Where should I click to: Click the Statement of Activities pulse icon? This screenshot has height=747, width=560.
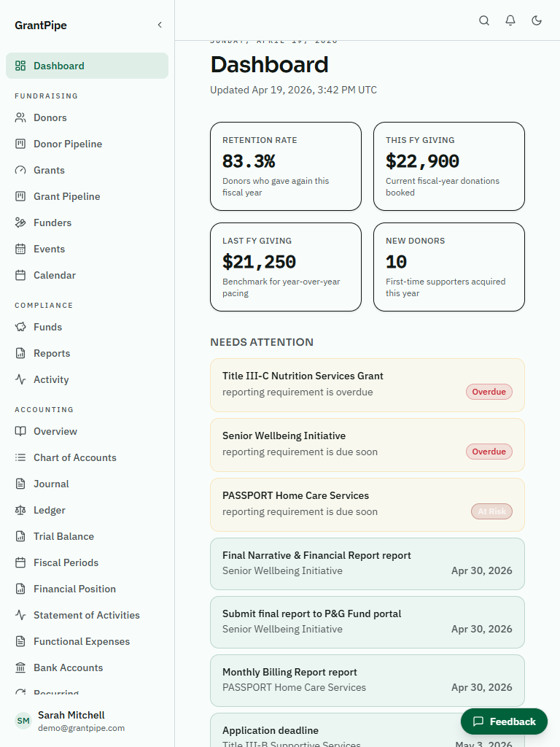[20, 614]
